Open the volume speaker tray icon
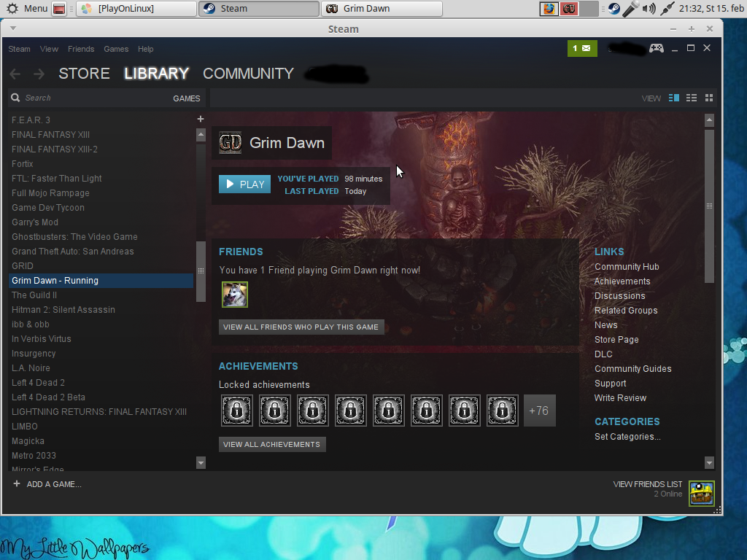Viewport: 747px width, 560px height. pos(649,9)
